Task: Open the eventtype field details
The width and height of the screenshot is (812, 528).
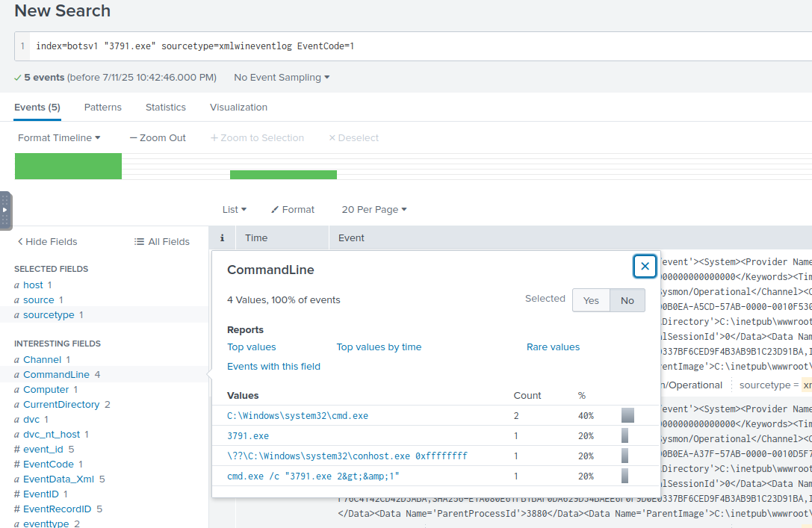Action: pyautogui.click(x=46, y=524)
